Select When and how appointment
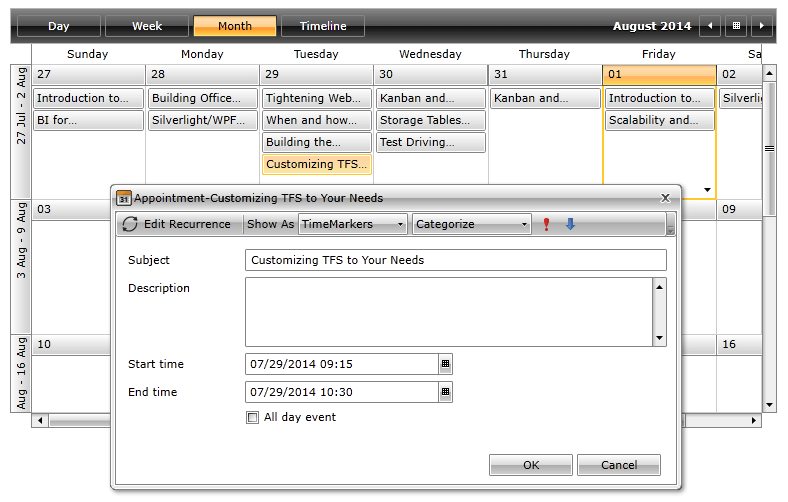Image resolution: width=788 pixels, height=502 pixels. point(317,120)
